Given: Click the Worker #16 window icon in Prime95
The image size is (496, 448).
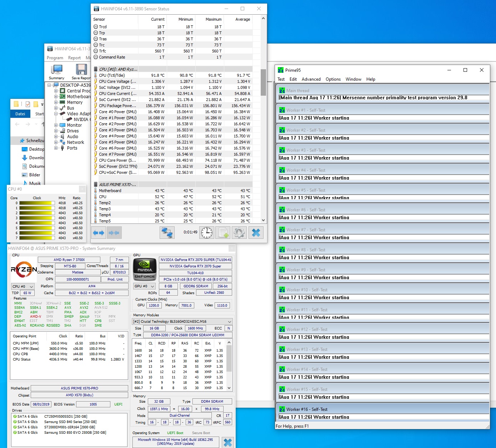Looking at the screenshot, I should 282,409.
